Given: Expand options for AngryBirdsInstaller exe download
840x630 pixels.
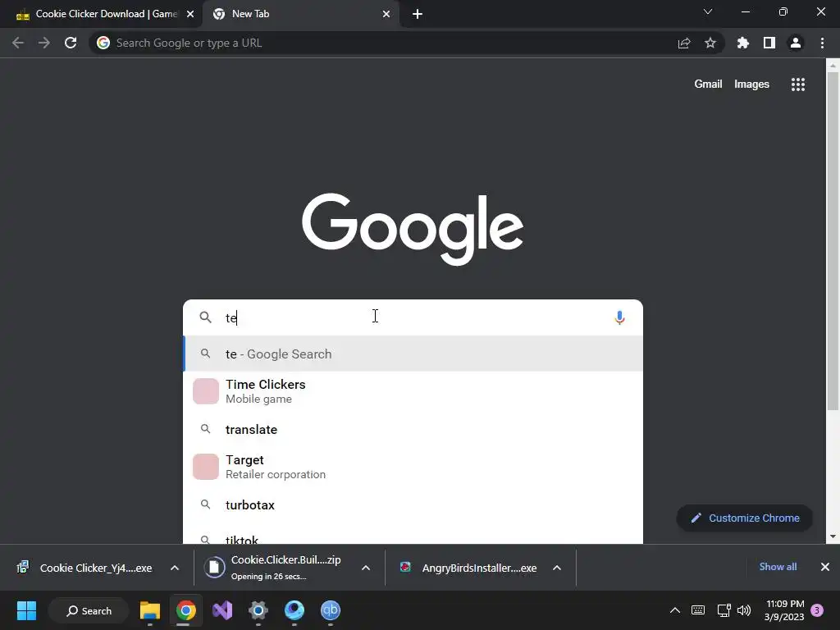Looking at the screenshot, I should [557, 568].
